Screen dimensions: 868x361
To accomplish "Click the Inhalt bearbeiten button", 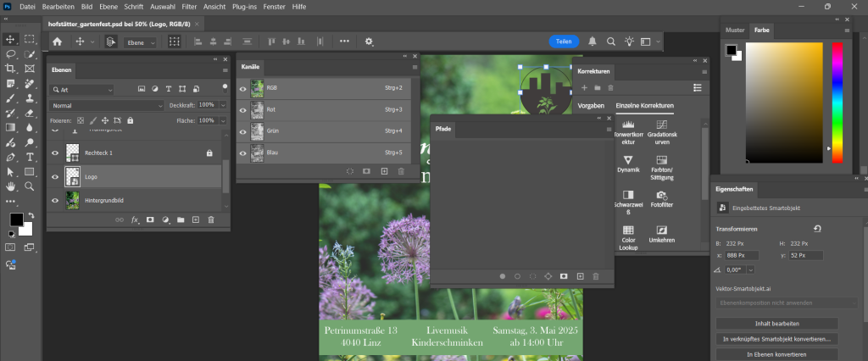I will (776, 323).
